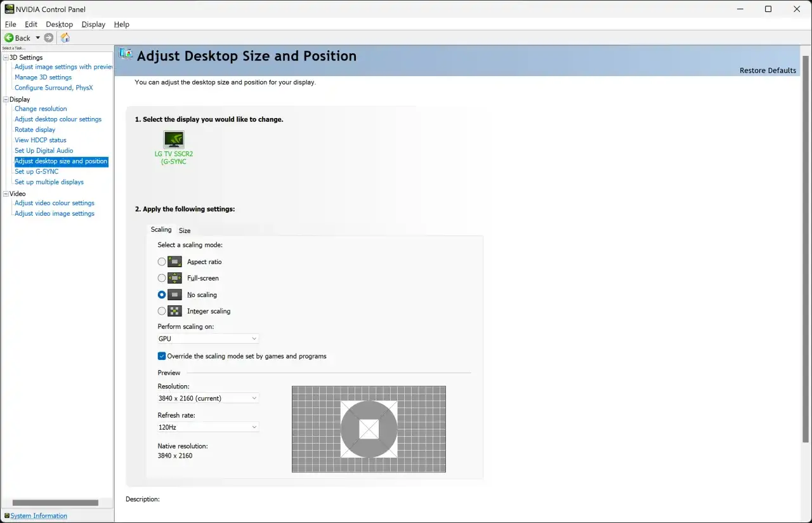Open the Desktop menu
The height and width of the screenshot is (523, 812).
click(x=59, y=24)
